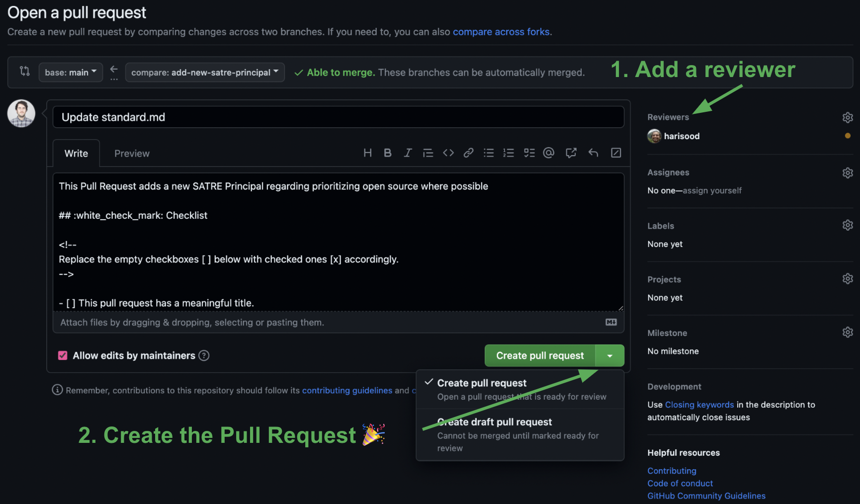Click the Labels section heading
Viewport: 860px width, 504px height.
point(661,226)
